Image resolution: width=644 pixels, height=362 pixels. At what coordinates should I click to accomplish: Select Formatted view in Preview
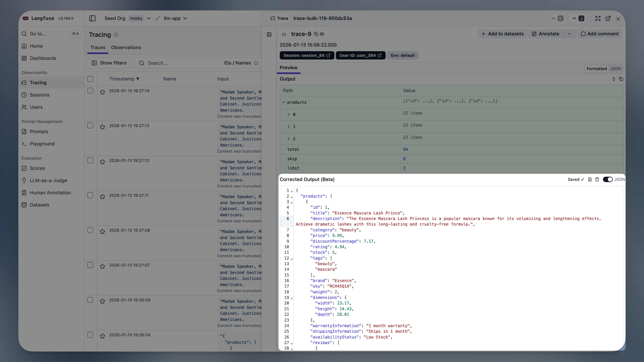597,68
